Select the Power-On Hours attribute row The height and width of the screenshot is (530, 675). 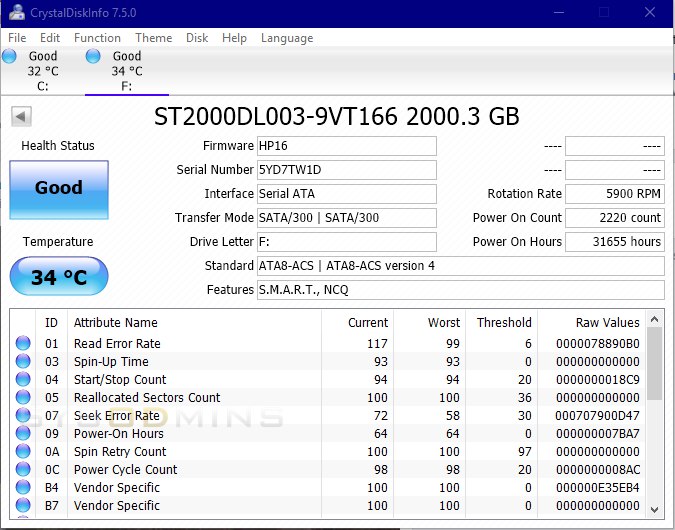(x=328, y=433)
